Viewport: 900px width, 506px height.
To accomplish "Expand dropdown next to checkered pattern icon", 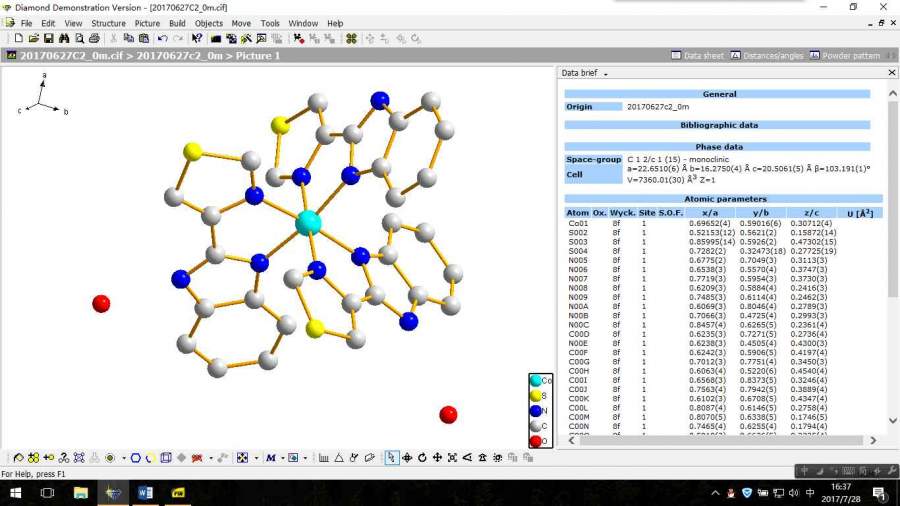I will tap(256, 458).
